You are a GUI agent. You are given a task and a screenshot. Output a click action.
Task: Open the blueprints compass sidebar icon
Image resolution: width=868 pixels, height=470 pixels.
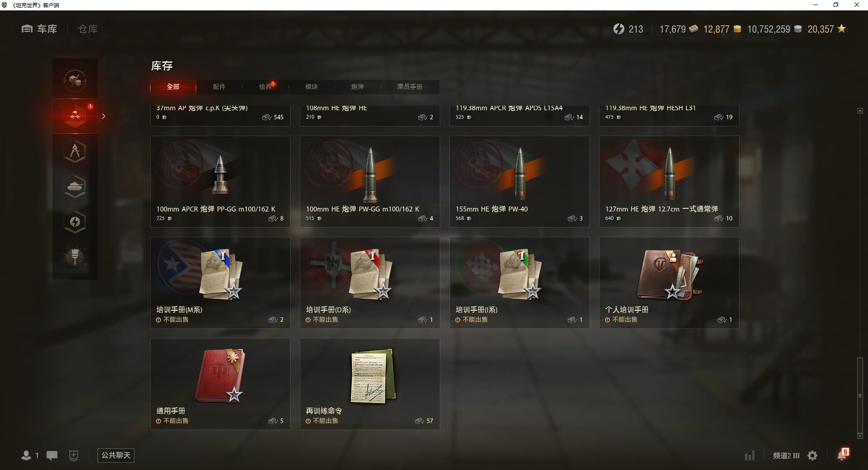[x=75, y=151]
